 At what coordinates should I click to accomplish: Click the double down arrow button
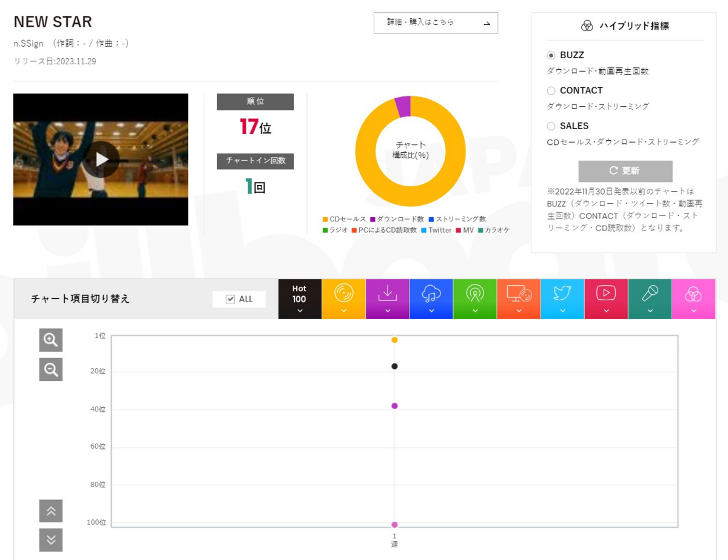coord(51,540)
